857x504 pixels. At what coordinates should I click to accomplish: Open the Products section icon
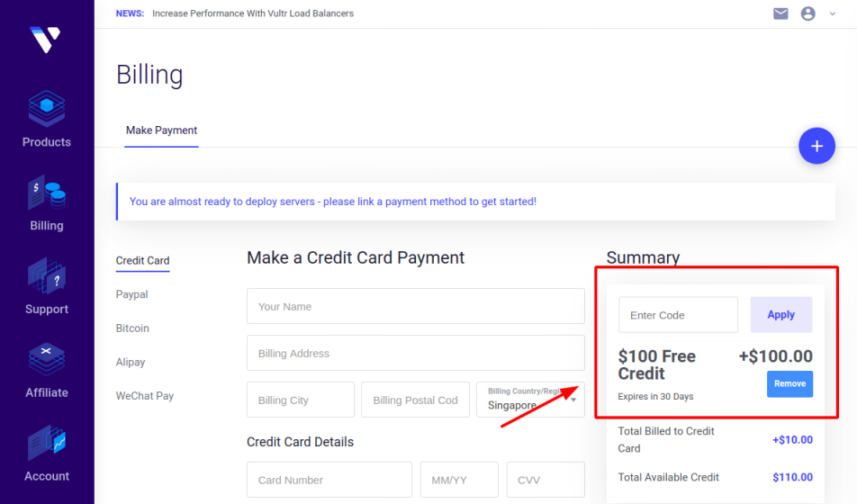point(47,108)
